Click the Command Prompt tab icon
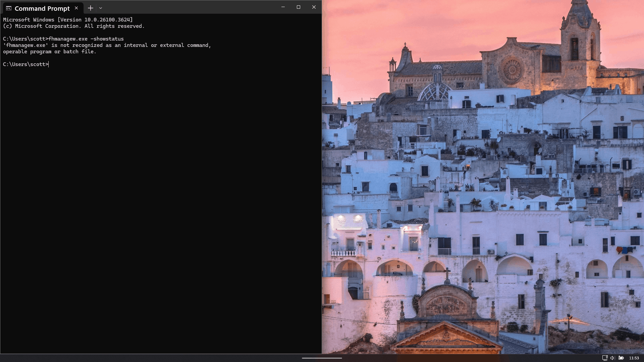This screenshot has height=362, width=644. (9, 8)
